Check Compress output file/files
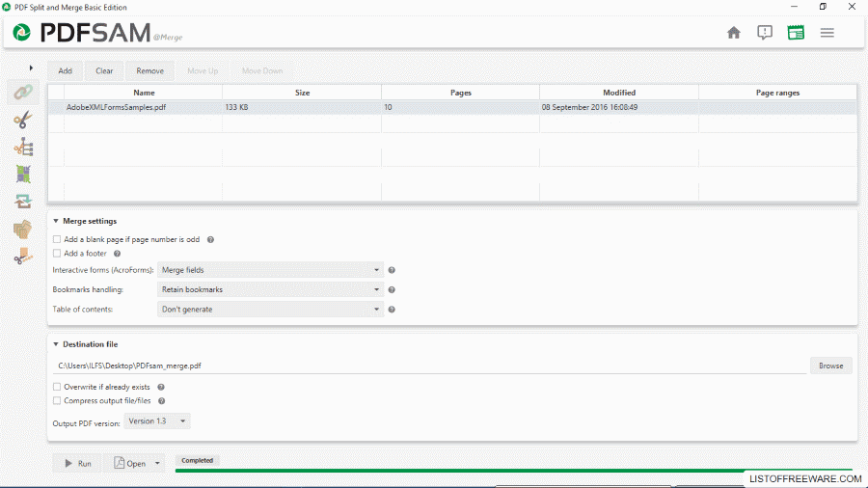Viewport: 868px width, 488px height. pos(57,400)
